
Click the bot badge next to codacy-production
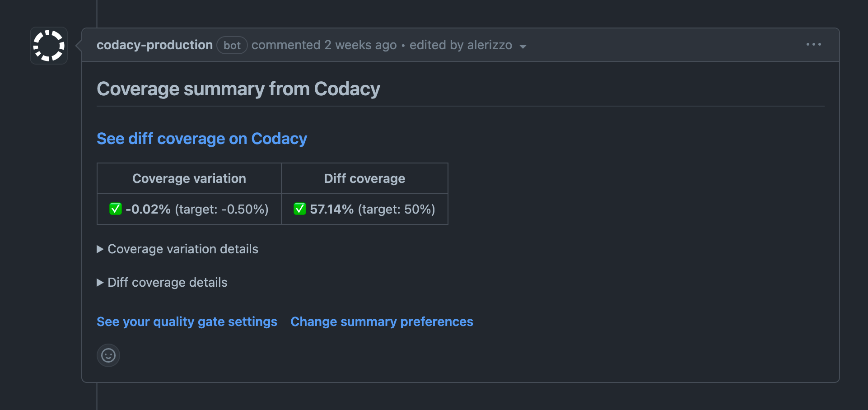232,45
